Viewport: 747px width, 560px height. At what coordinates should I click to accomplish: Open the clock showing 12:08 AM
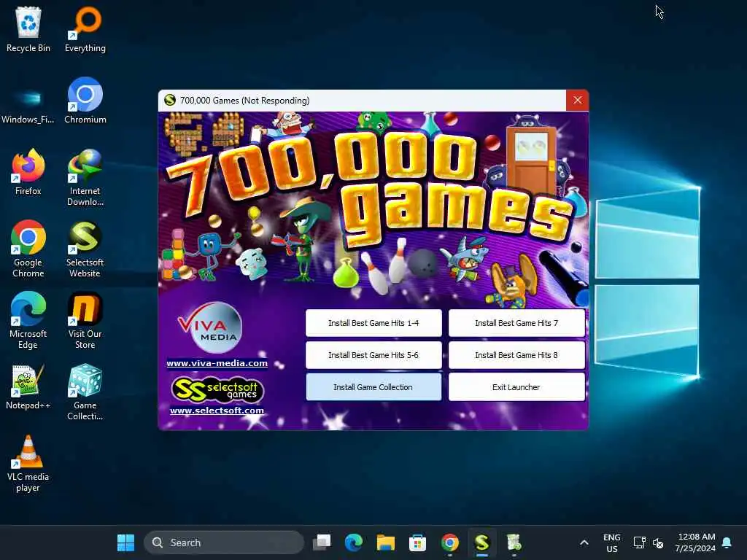(695, 542)
